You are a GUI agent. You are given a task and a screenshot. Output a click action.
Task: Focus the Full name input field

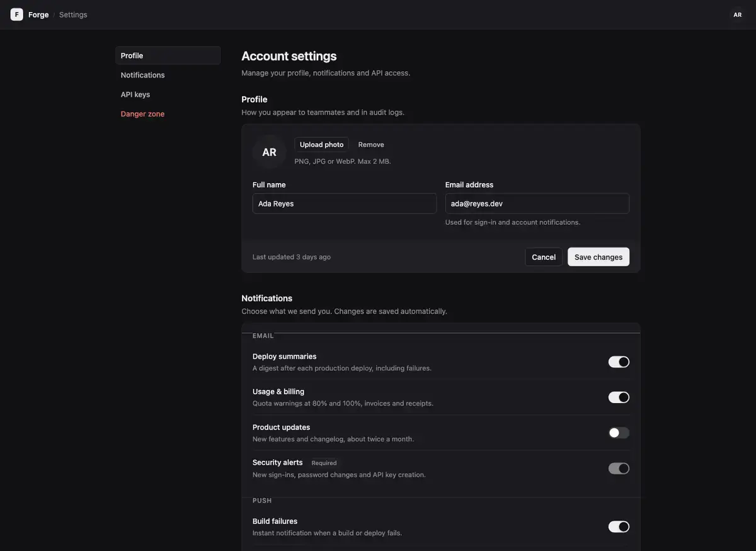(x=345, y=203)
